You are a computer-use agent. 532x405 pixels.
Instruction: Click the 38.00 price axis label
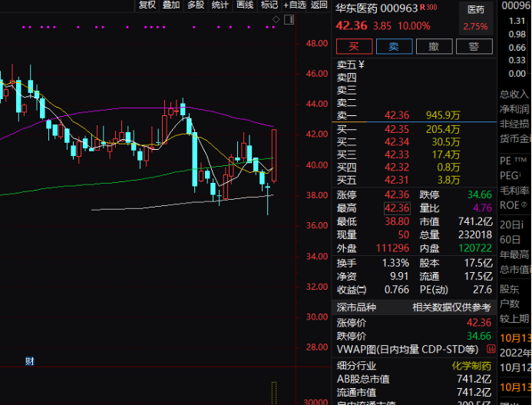coord(317,195)
